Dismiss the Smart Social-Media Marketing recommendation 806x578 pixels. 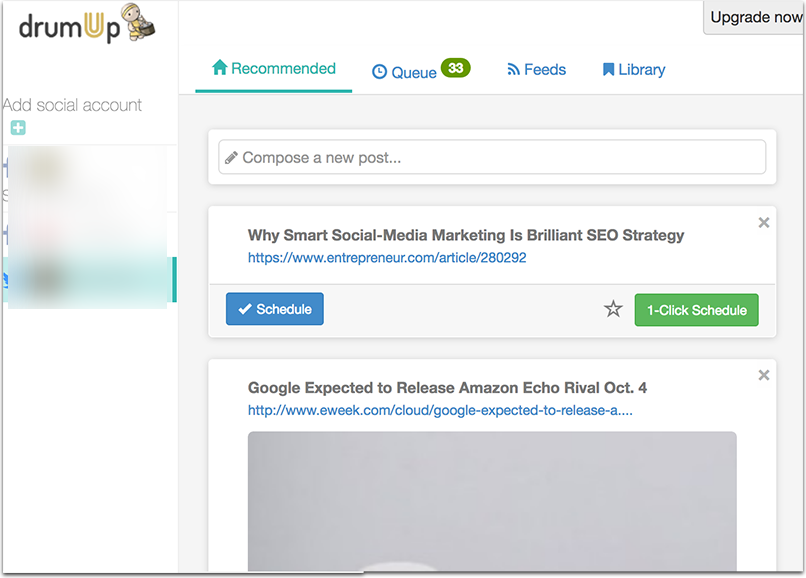pyautogui.click(x=764, y=223)
